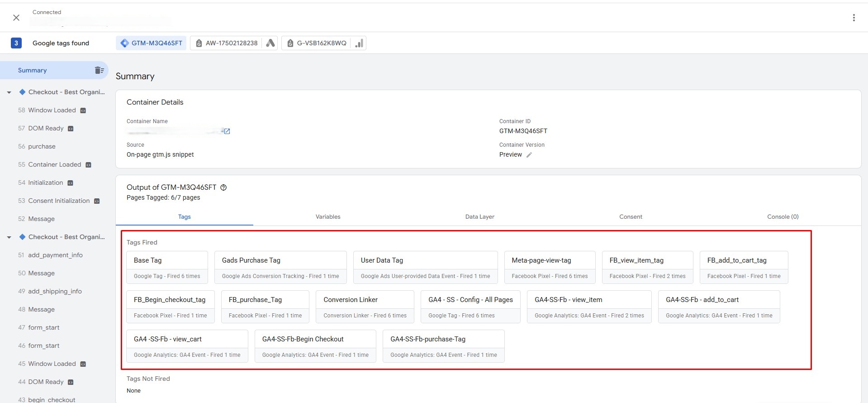Select the 56 purchase event
868x403 pixels.
point(42,146)
